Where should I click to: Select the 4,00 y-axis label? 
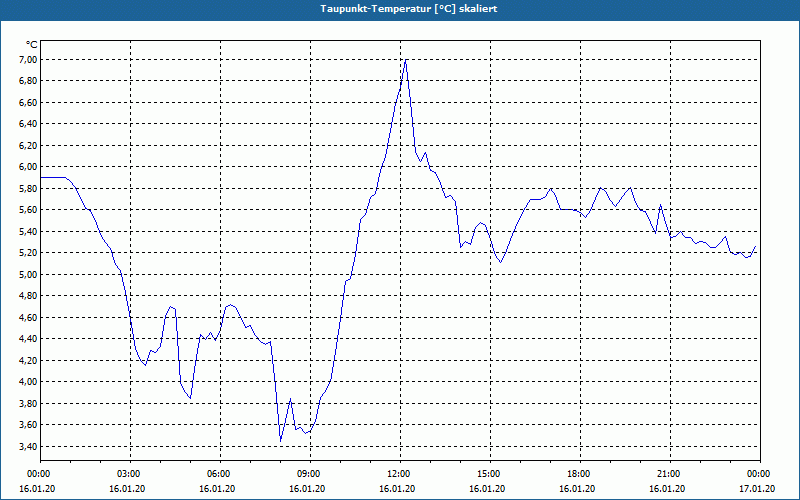click(30, 382)
